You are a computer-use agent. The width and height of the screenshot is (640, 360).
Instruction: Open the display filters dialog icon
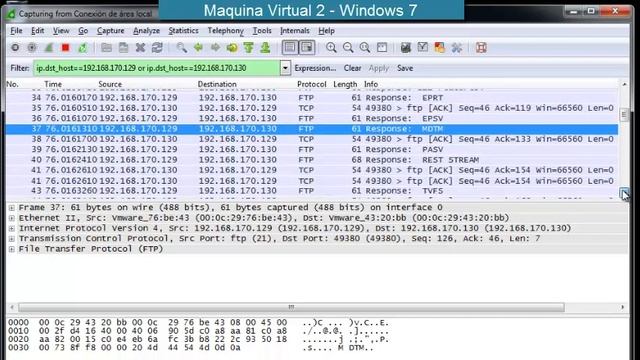click(x=422, y=48)
